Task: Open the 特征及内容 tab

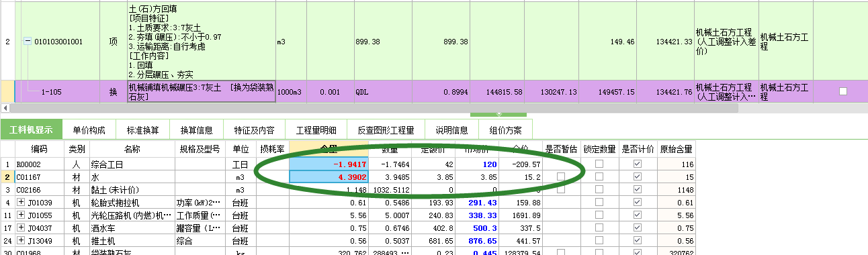Action: point(254,130)
